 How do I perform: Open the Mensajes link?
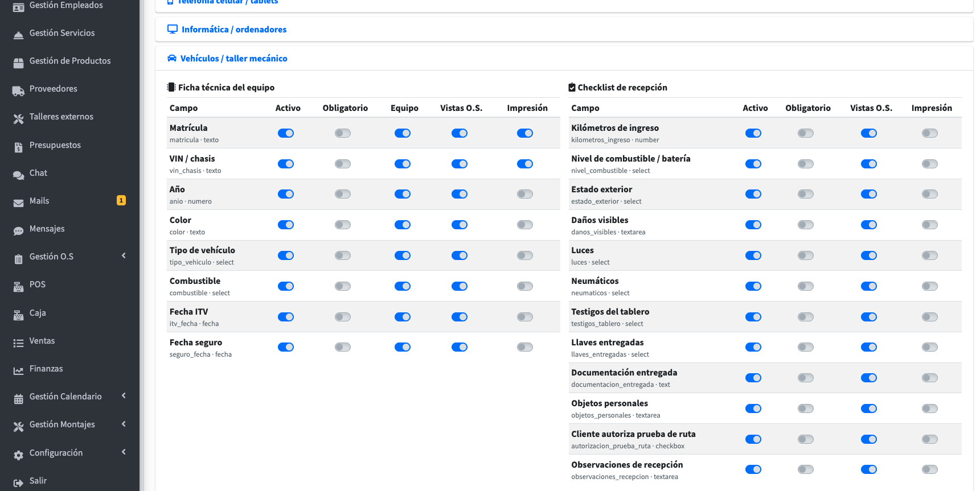[x=47, y=229]
